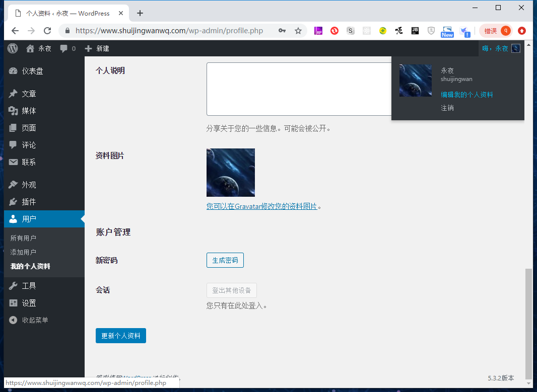The width and height of the screenshot is (537, 392).
Task: Click the black calligraphy extension icon
Action: pyautogui.click(x=398, y=31)
